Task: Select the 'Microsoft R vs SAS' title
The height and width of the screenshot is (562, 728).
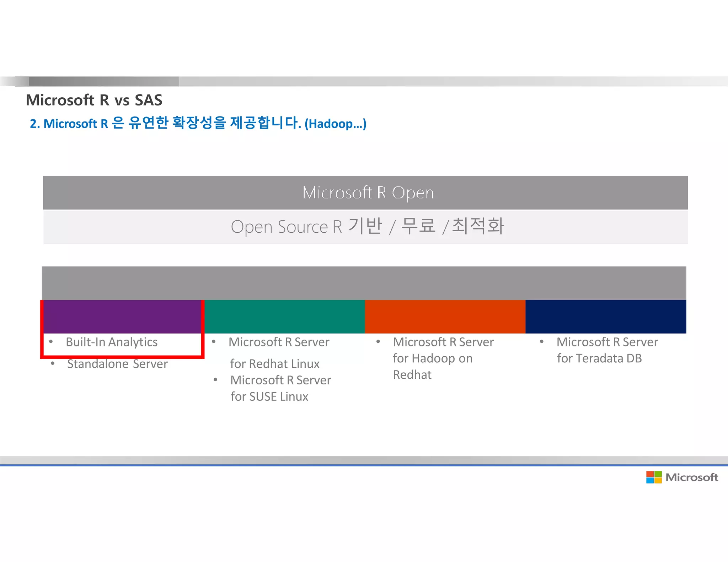Action: pyautogui.click(x=94, y=100)
